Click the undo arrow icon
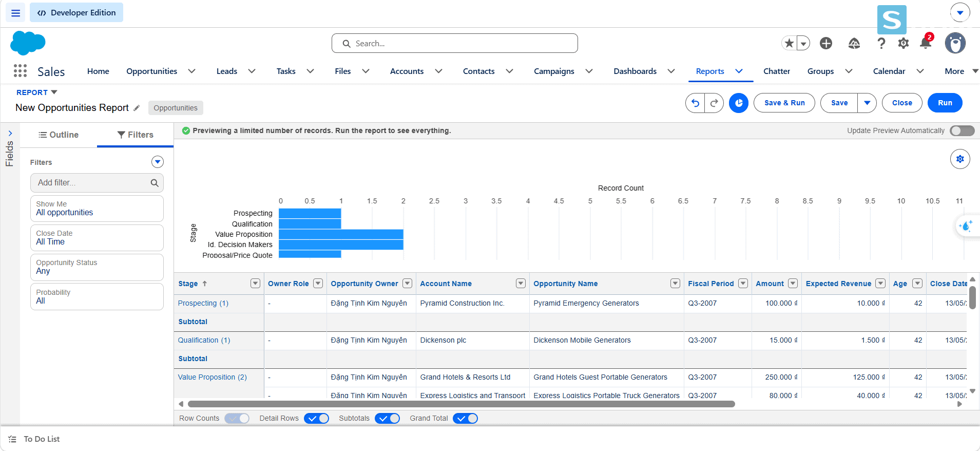Viewport: 980px width, 451px height. click(x=695, y=103)
